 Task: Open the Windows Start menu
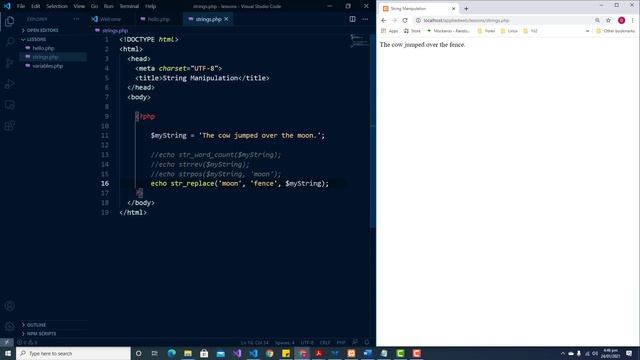(8, 353)
